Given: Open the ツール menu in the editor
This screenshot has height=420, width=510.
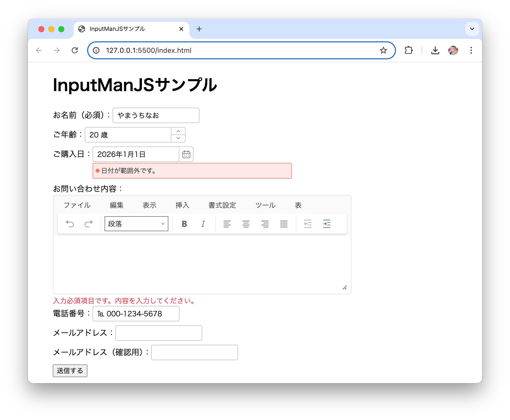Looking at the screenshot, I should (265, 205).
